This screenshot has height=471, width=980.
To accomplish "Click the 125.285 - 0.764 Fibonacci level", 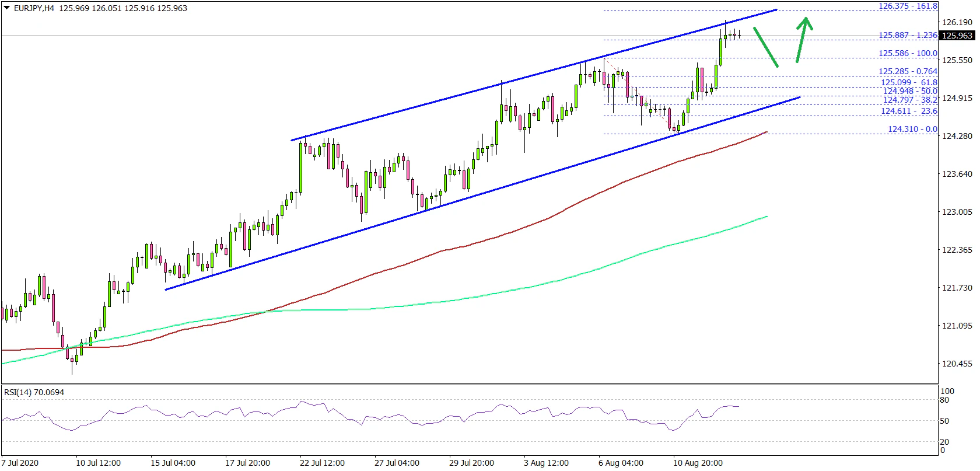I will pyautogui.click(x=908, y=71).
